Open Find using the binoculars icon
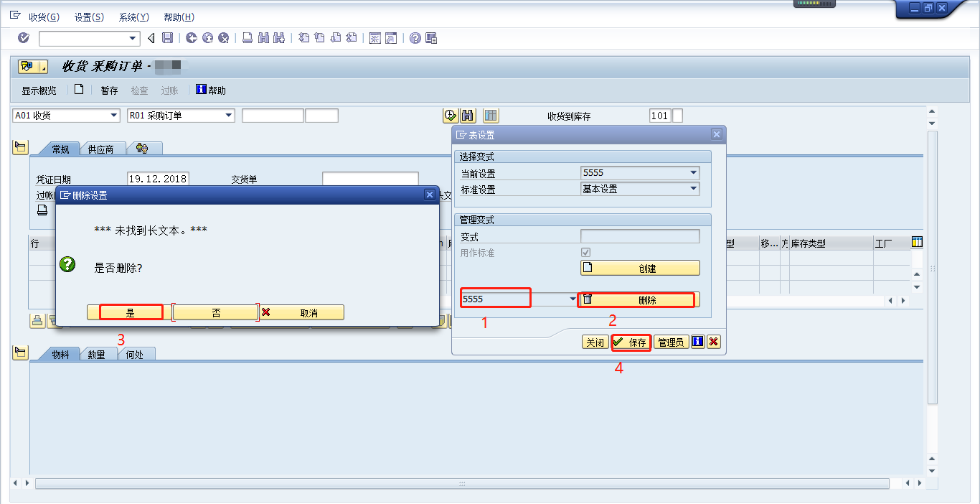 264,37
